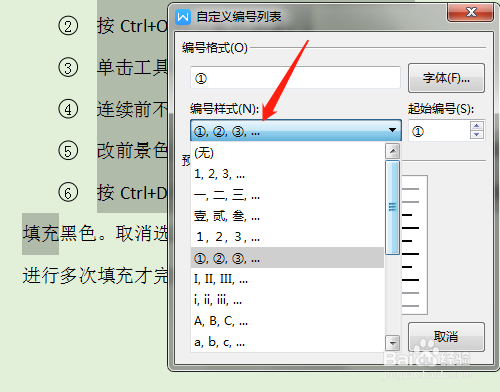Increase 起始编号 with up spinner arrow
This screenshot has width=500, height=392.
click(x=477, y=126)
